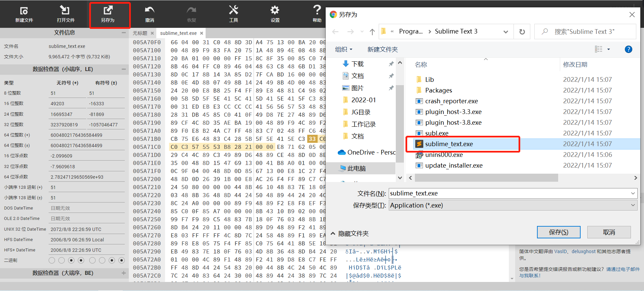Refresh the Sublime Text 3 folder listing
644x291 pixels.
click(522, 32)
